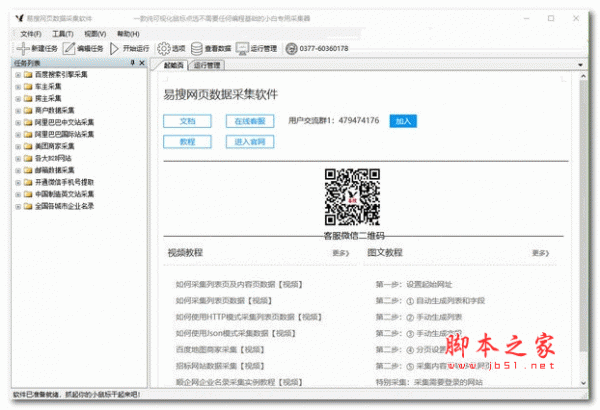Expand the 房主采集 folder
The width and height of the screenshot is (600, 410).
tap(18, 98)
